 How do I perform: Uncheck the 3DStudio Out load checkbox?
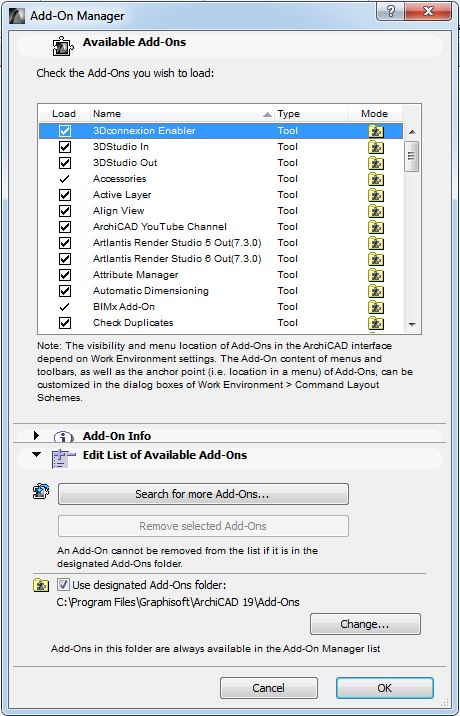click(x=65, y=163)
